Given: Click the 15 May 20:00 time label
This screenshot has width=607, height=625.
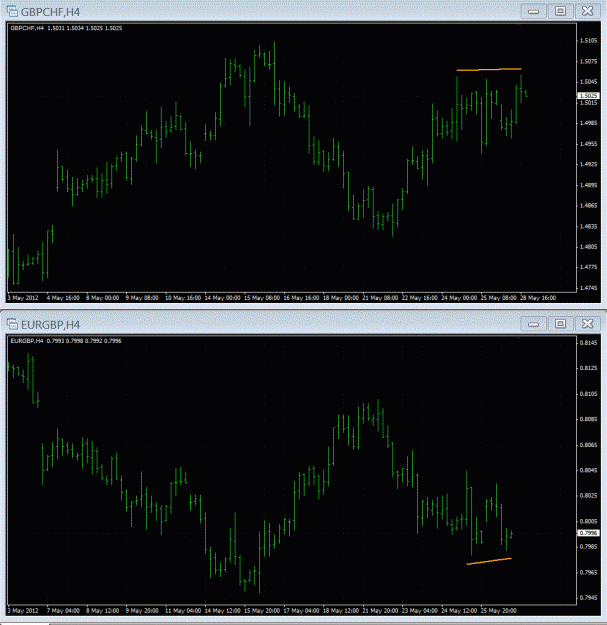Looking at the screenshot, I should point(261,611).
